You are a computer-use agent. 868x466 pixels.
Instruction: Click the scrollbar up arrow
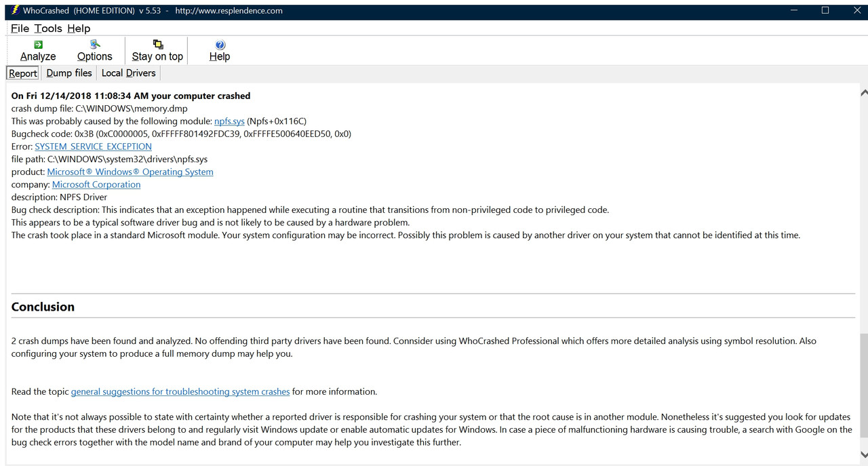[863, 93]
